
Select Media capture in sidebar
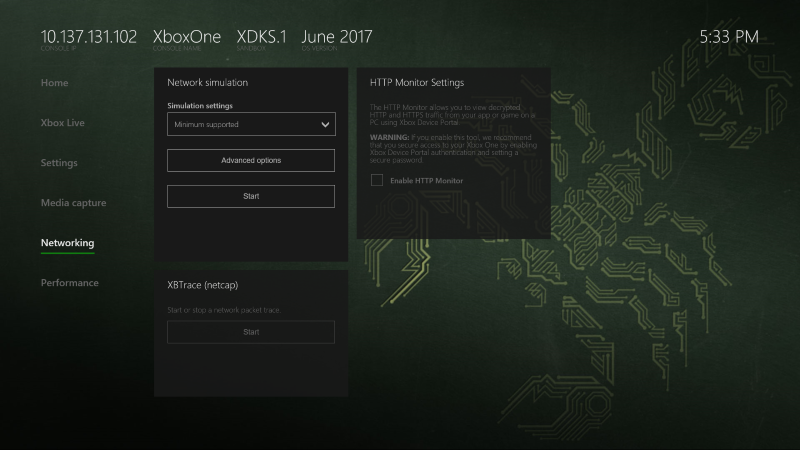(73, 203)
